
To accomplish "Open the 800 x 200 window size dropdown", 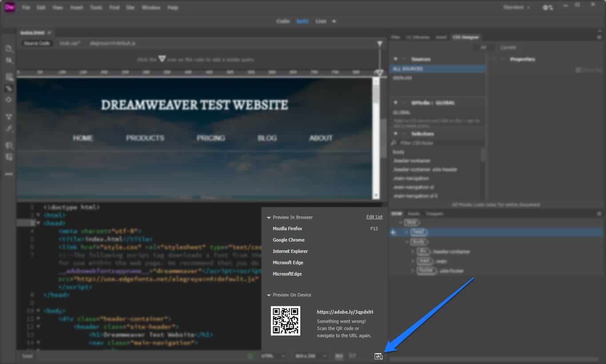I will coord(311,356).
